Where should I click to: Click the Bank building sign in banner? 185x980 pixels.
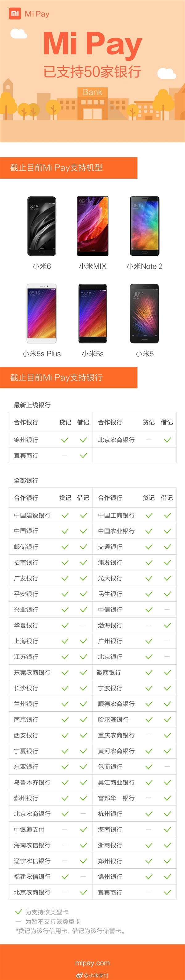pos(92,92)
